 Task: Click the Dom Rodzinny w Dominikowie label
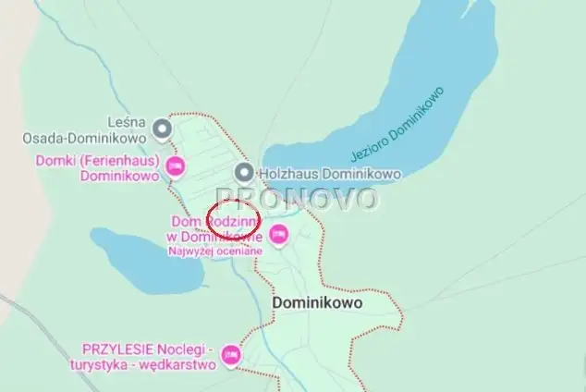click(x=214, y=229)
